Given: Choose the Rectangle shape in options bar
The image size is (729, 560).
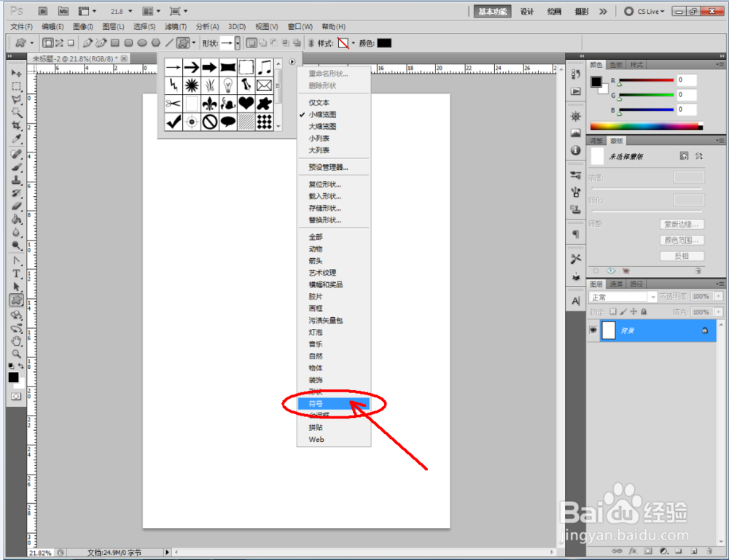Looking at the screenshot, I should point(115,43).
